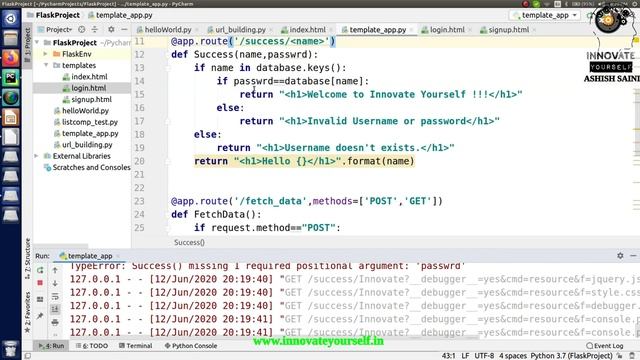Viewport: 640px width, 360px height.
Task: Collapse the templates folder
Action: 46,65
